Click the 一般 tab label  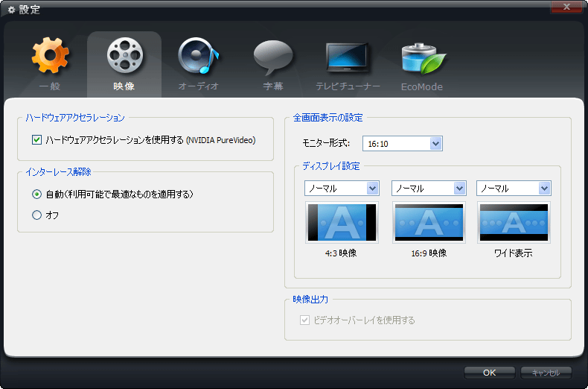coord(50,86)
